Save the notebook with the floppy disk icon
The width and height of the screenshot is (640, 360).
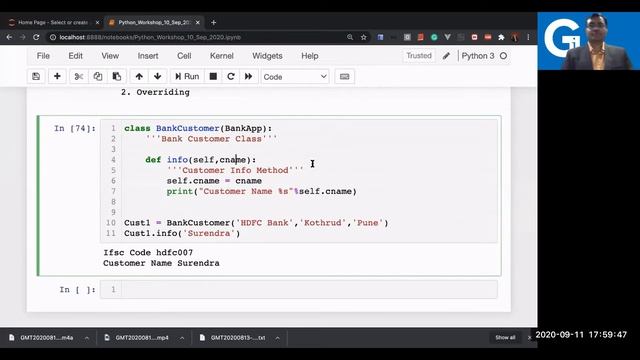[x=36, y=76]
